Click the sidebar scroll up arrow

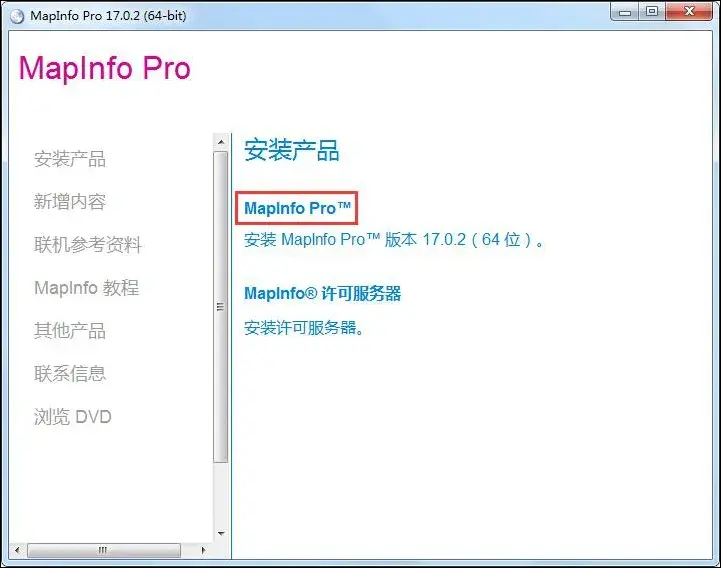[221, 142]
